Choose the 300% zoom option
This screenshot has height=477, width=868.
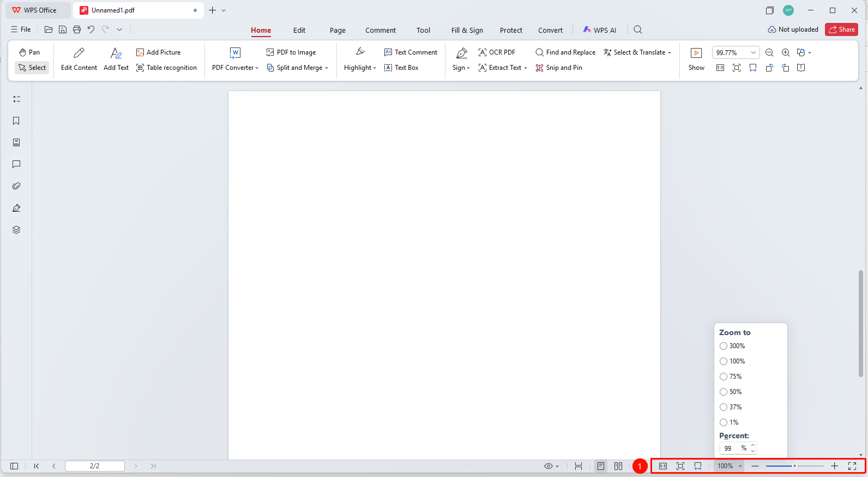point(732,346)
